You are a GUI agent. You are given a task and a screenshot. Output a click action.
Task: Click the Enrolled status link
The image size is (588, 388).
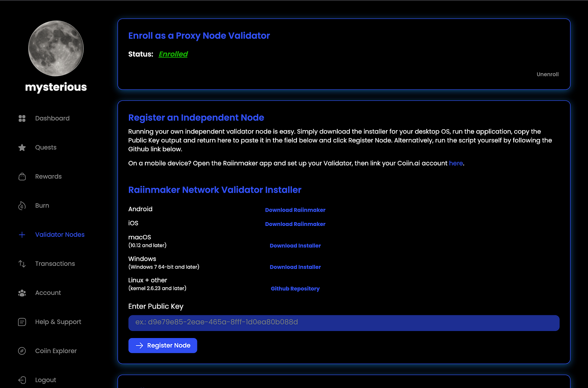coord(173,54)
